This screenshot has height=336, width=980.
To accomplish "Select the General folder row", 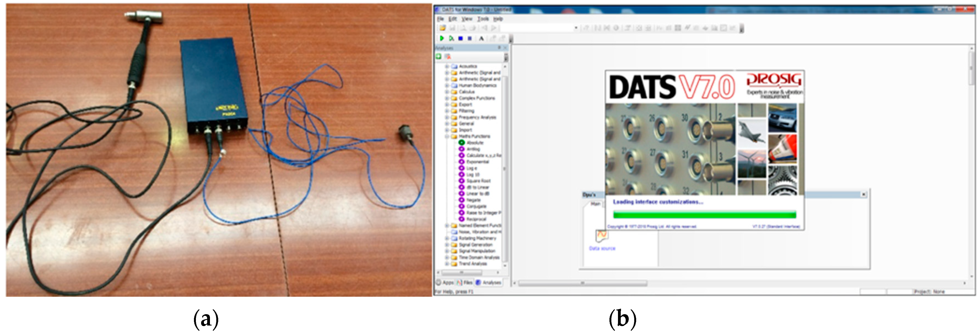I will 463,123.
